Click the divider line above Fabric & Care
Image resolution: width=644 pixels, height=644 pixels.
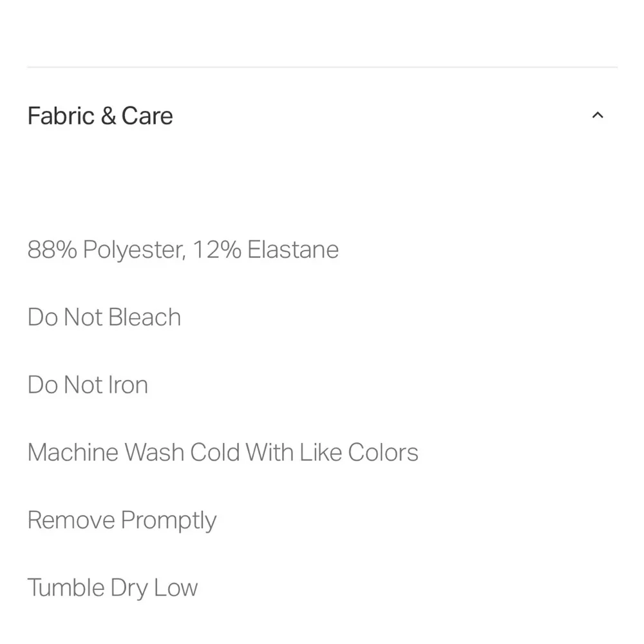pyautogui.click(x=322, y=67)
